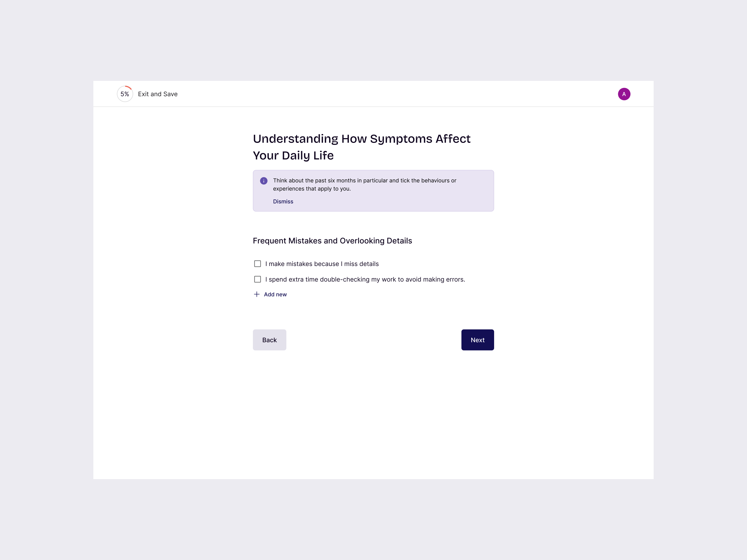Check 'I make mistakes because I miss details'

coord(258,264)
